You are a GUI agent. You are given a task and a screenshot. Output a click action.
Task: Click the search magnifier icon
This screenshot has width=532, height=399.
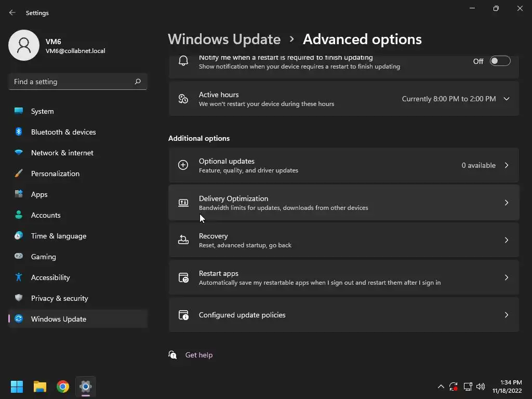137,82
